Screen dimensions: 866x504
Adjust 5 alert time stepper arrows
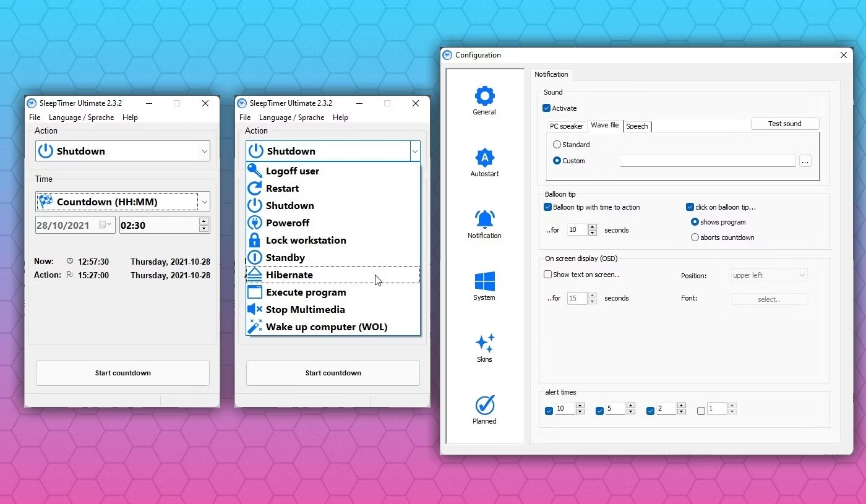tap(630, 409)
